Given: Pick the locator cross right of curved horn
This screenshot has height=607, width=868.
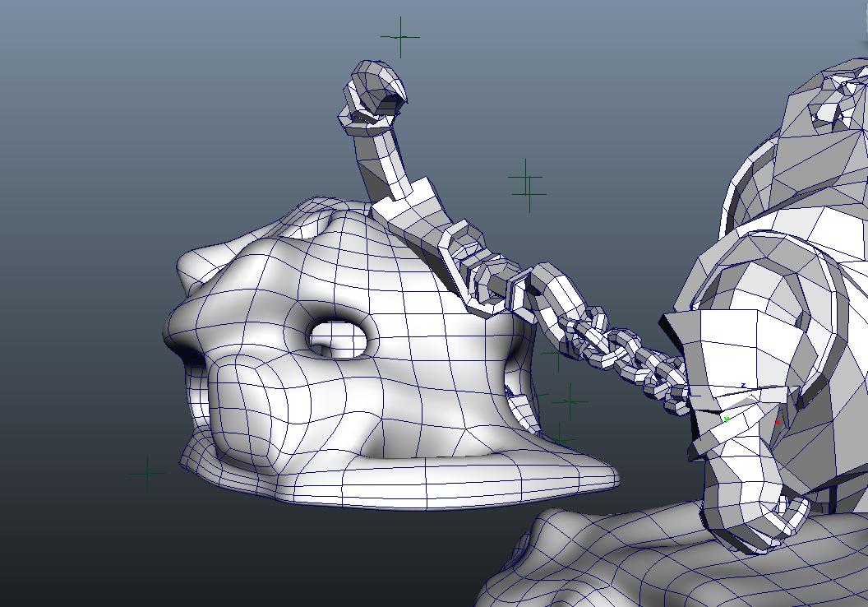Looking at the screenshot, I should pos(526,184).
